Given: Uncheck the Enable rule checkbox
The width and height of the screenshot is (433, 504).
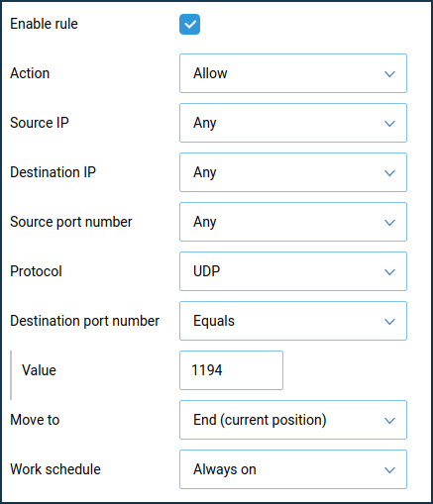Looking at the screenshot, I should click(x=189, y=24).
